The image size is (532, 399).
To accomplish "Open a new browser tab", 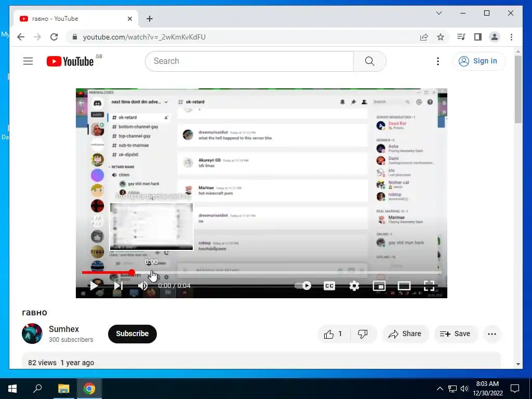I will (150, 19).
